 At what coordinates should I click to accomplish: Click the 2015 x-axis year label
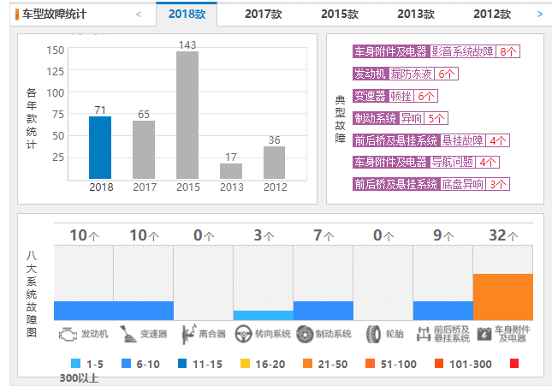coord(188,187)
